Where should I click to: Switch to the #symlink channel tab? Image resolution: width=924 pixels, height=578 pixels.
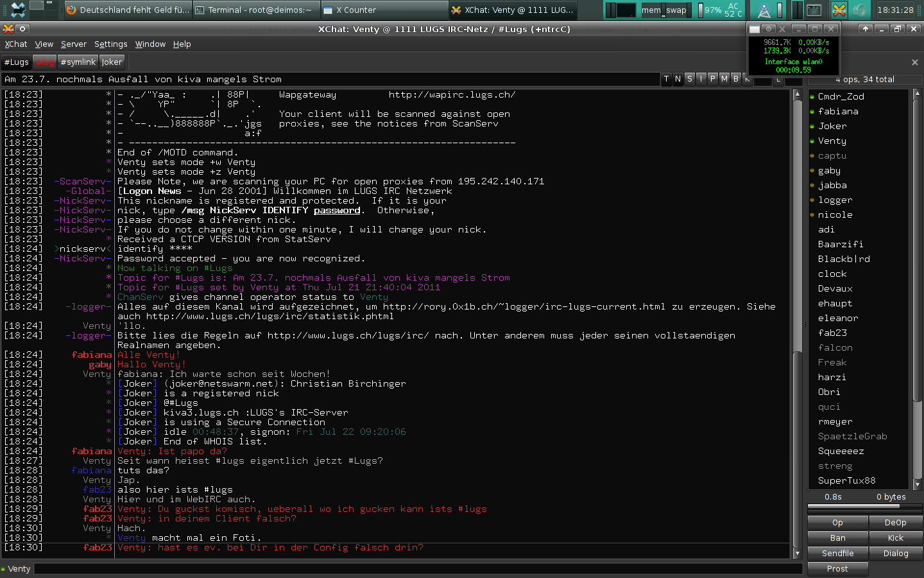point(78,62)
